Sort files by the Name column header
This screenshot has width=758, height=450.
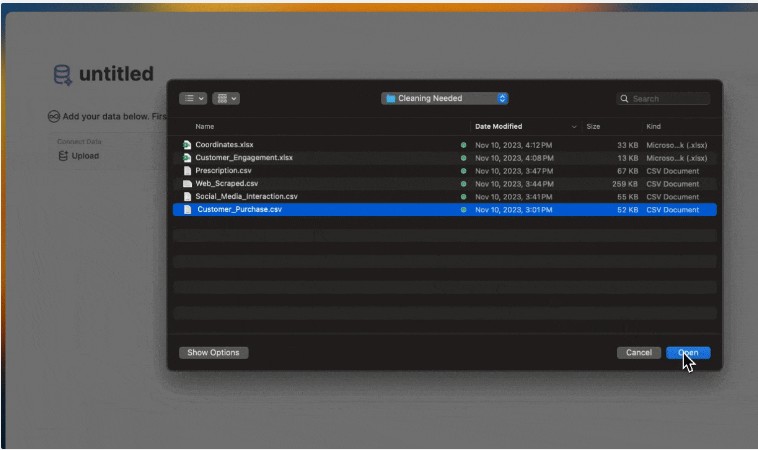click(x=205, y=127)
